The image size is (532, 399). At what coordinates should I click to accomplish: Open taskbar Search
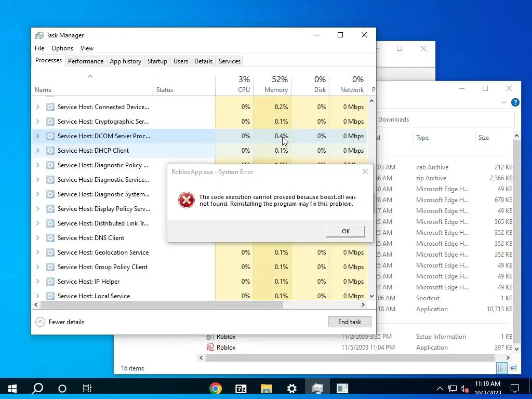pyautogui.click(x=37, y=388)
